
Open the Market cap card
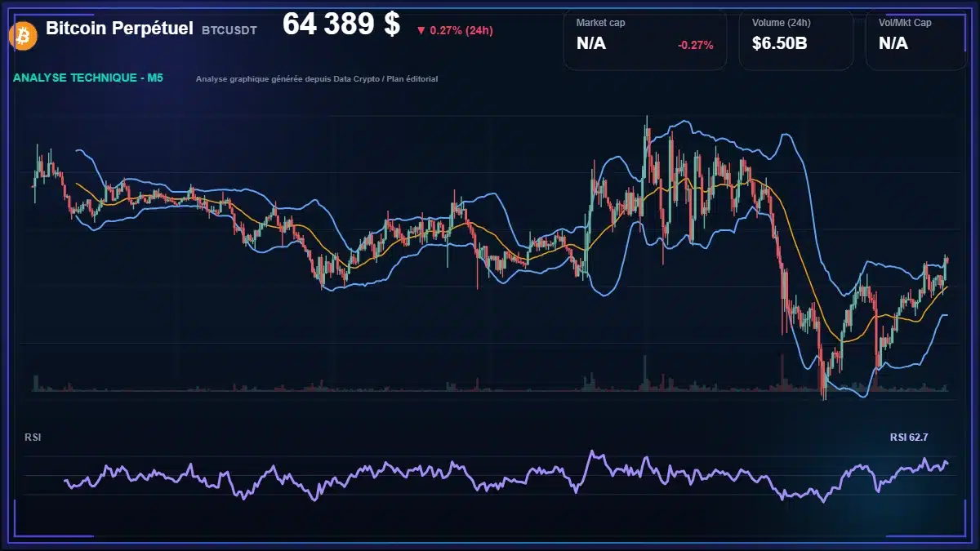[x=645, y=39]
